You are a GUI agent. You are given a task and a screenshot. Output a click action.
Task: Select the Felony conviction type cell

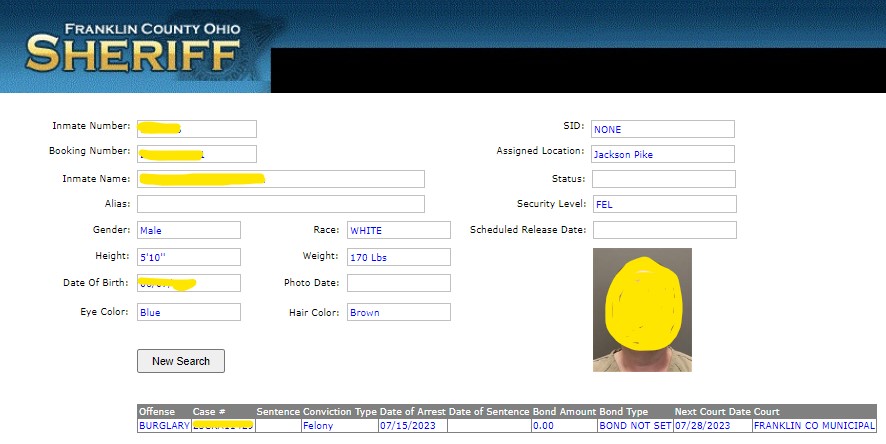(340, 425)
